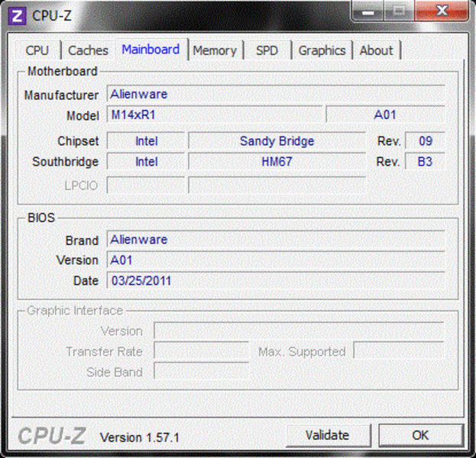Switch to the Memory tab
476x458 pixels.
point(215,50)
